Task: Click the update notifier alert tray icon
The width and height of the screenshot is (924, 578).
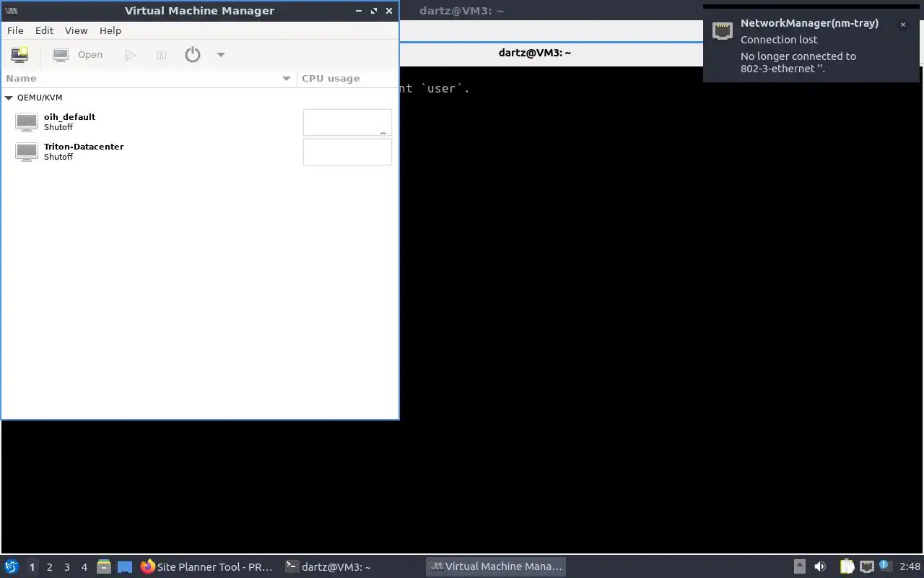Action: coord(886,566)
